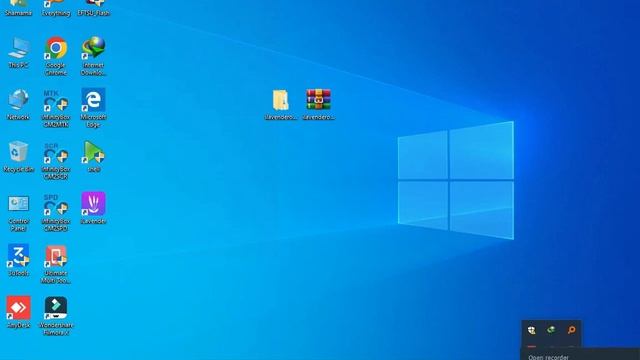Click the green shell shortcut icon
The image size is (640, 360).
[93, 153]
